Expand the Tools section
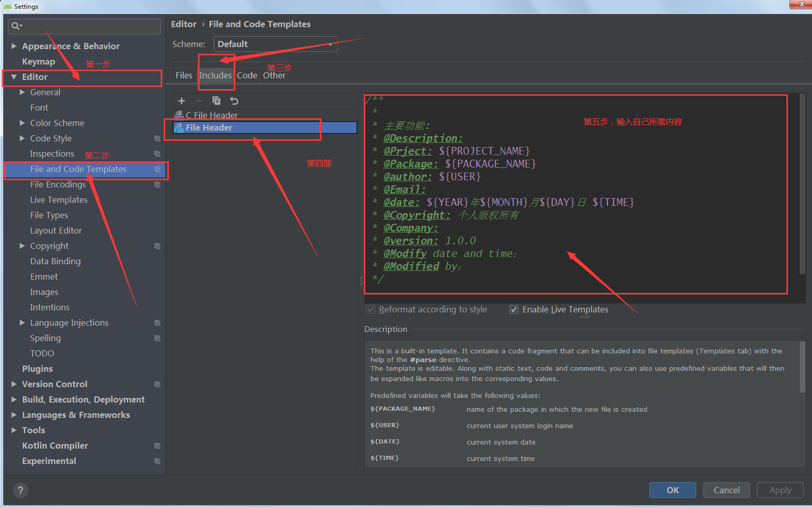The width and height of the screenshot is (812, 507). tap(14, 430)
